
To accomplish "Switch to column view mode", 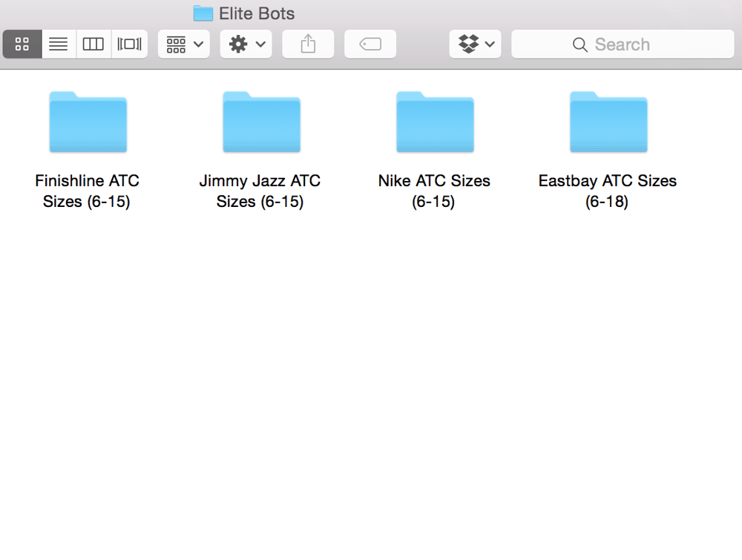I will pyautogui.click(x=93, y=44).
